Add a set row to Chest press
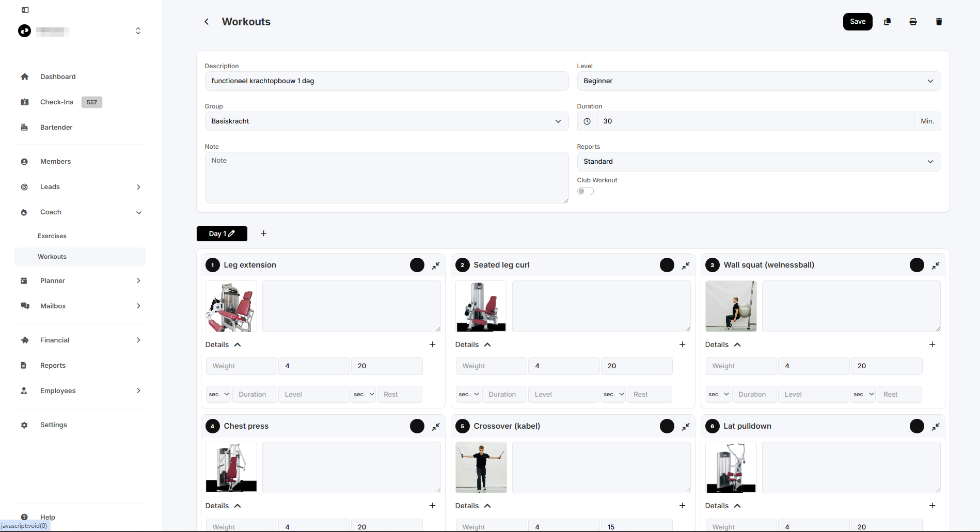Screen dimensions: 980x532 point(433,506)
